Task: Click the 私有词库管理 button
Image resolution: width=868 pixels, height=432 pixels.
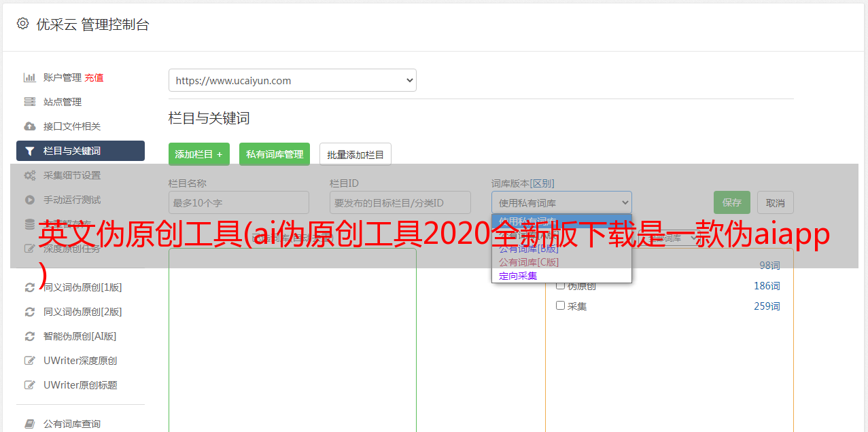Action: coord(275,154)
